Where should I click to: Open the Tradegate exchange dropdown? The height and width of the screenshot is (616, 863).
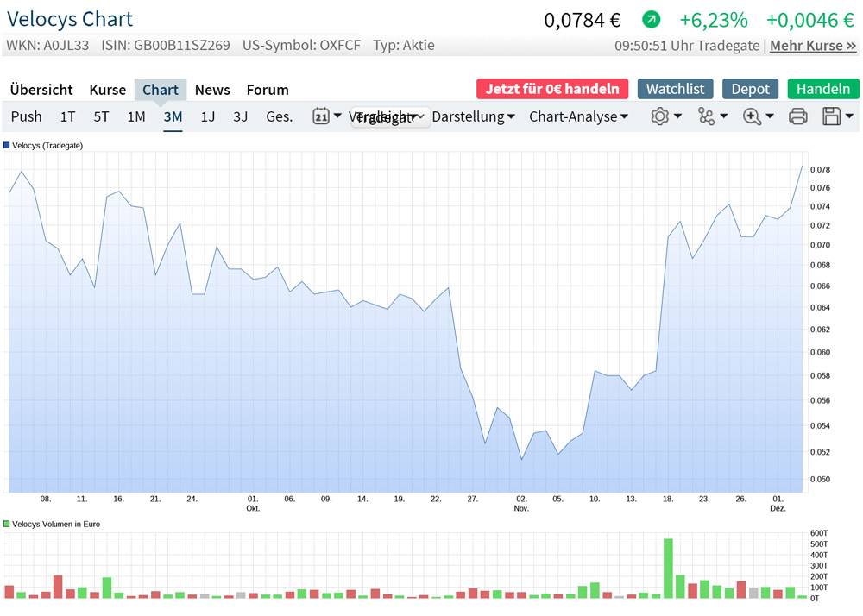[x=390, y=116]
